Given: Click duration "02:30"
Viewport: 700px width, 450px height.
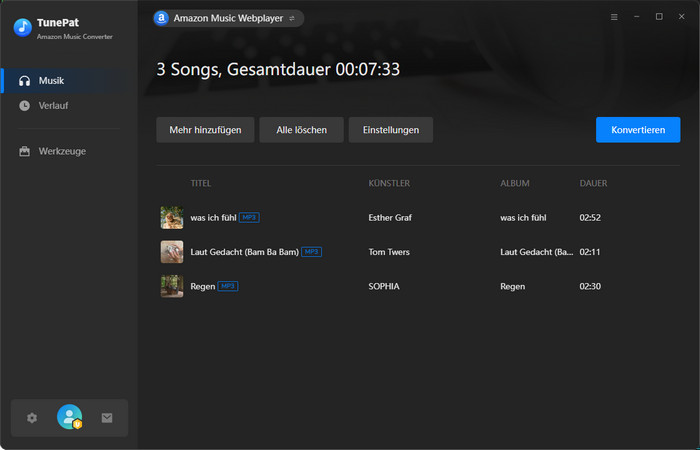Looking at the screenshot, I should [590, 286].
